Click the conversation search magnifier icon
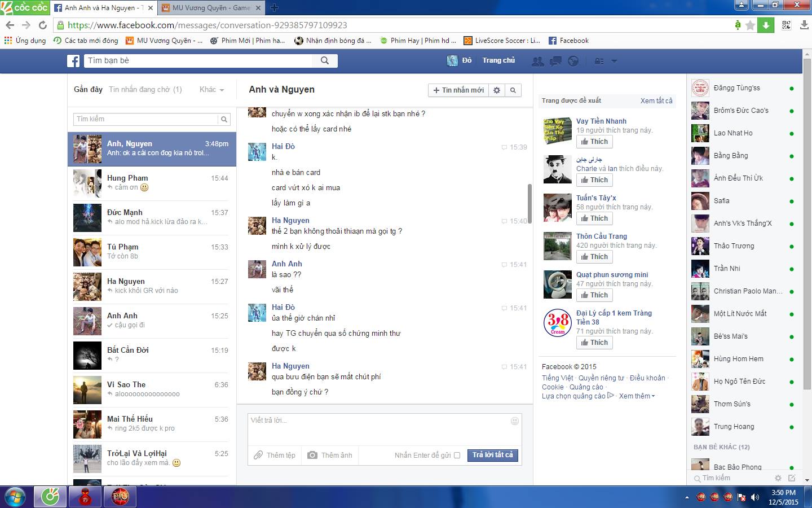The height and width of the screenshot is (508, 812). click(513, 90)
